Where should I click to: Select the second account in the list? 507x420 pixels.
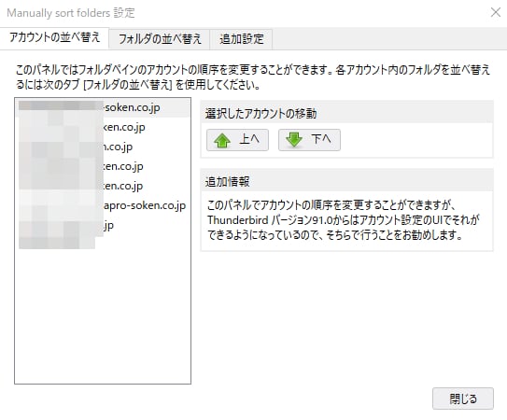click(x=103, y=127)
